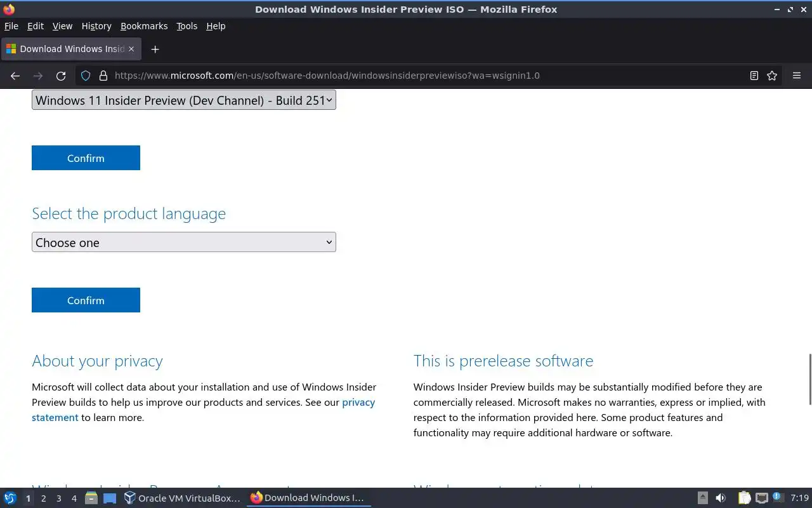This screenshot has width=812, height=508.
Task: Click the 'About your privacy' heading
Action: click(x=97, y=361)
